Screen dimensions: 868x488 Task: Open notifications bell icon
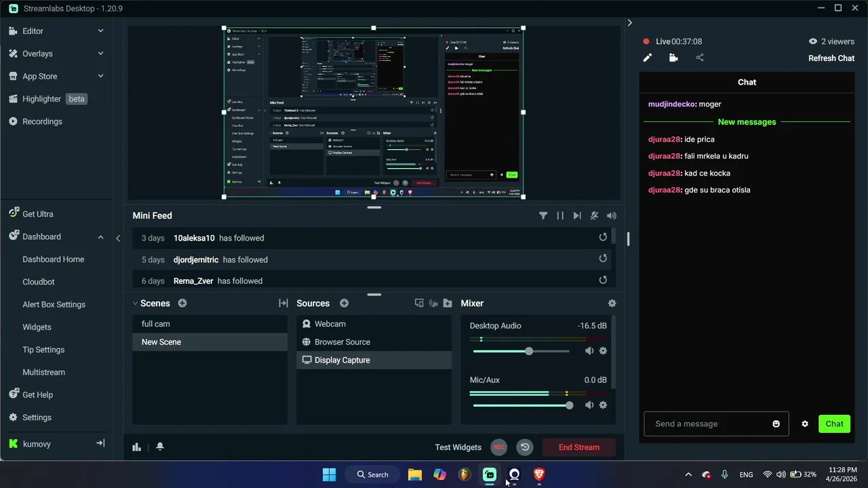[160, 447]
